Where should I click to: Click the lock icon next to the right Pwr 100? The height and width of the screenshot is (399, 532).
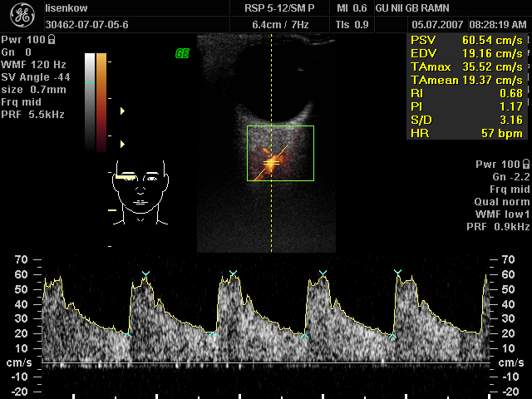pyautogui.click(x=526, y=164)
